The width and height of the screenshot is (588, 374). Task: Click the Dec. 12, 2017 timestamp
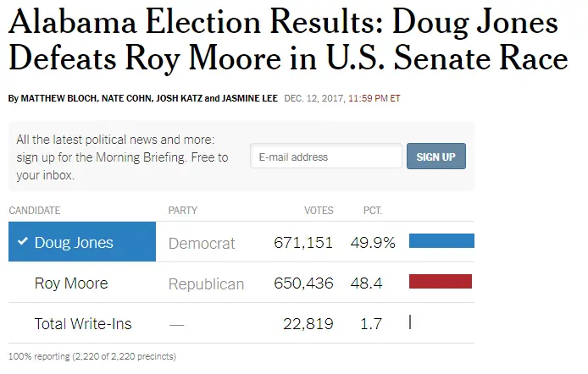pos(342,98)
